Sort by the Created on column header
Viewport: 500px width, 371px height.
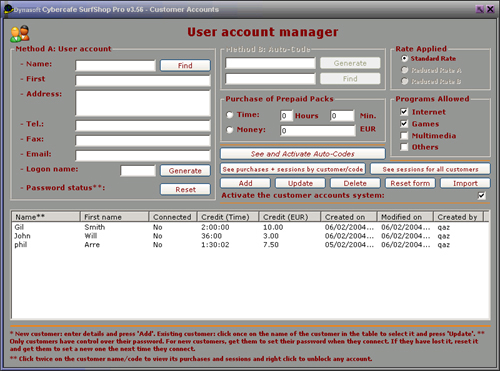coord(349,217)
